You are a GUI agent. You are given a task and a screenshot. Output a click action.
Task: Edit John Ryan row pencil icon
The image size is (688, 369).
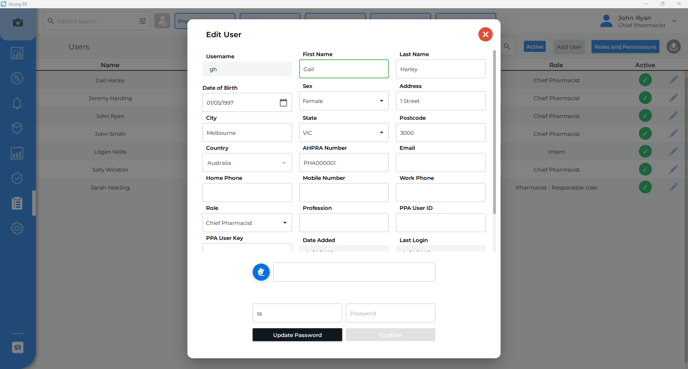click(x=674, y=116)
